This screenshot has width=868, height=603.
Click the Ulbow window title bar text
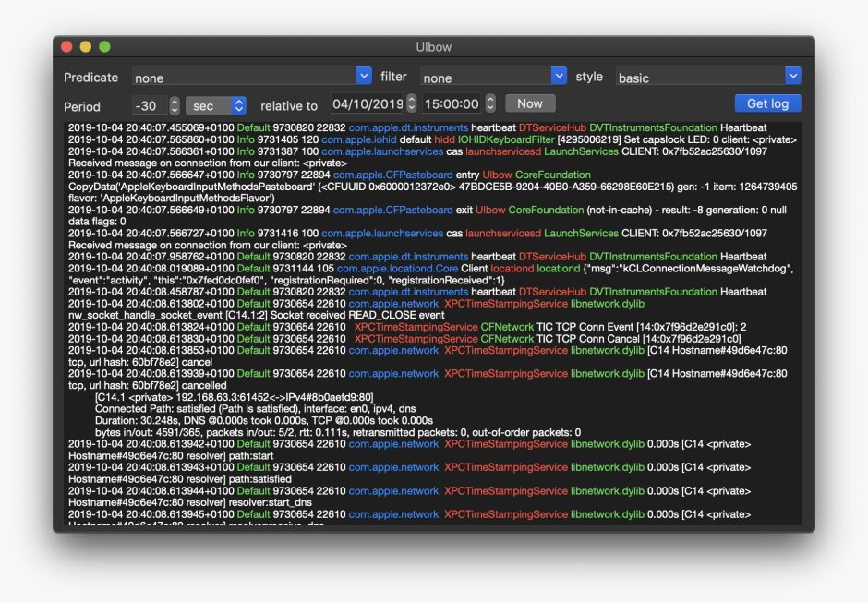point(433,46)
